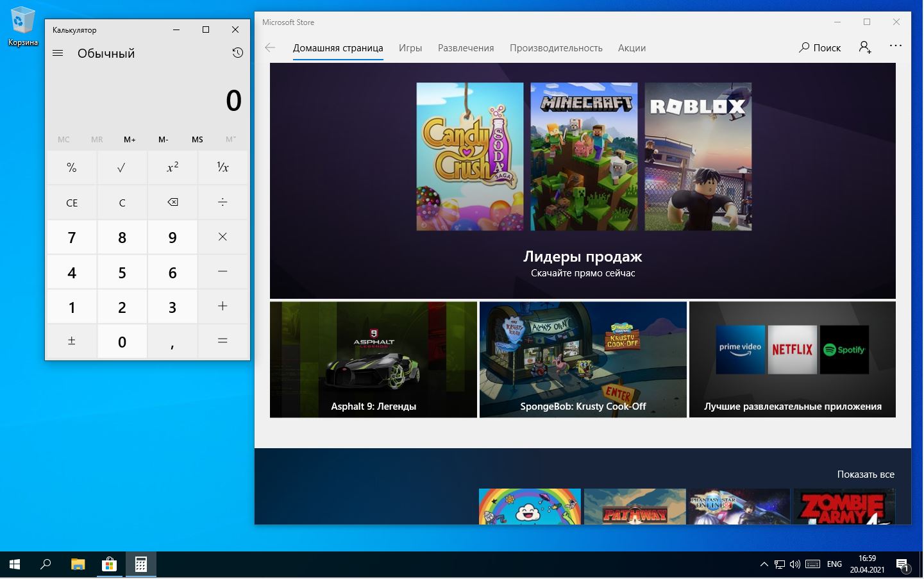Click the multiply key
924x579 pixels.
tap(223, 237)
